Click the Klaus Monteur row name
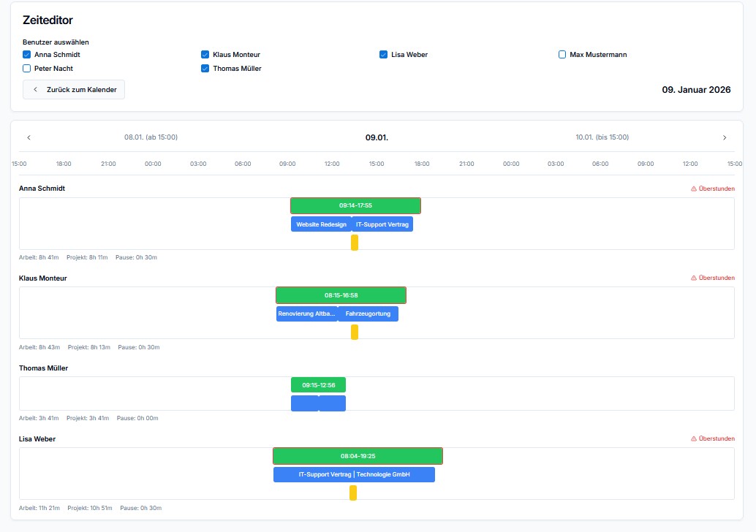Screen dimensions: 756x532 click(x=43, y=278)
